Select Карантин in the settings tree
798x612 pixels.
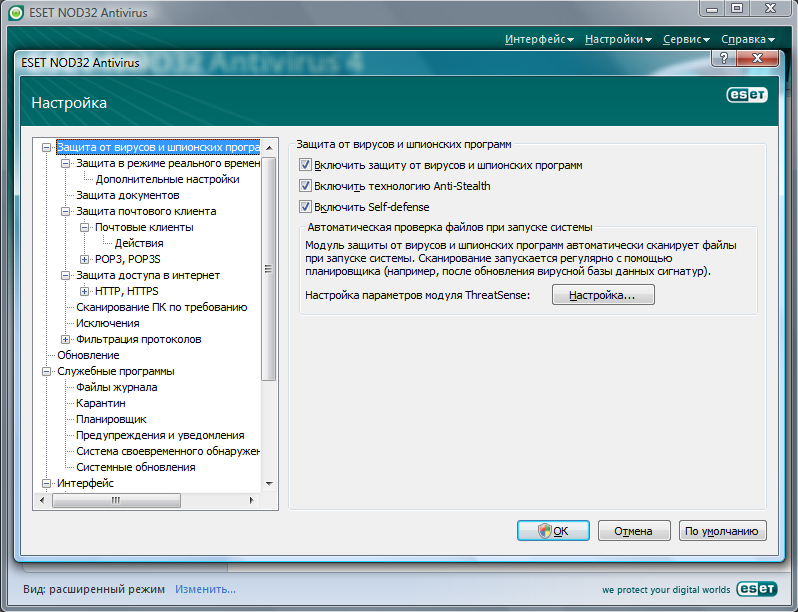click(101, 403)
